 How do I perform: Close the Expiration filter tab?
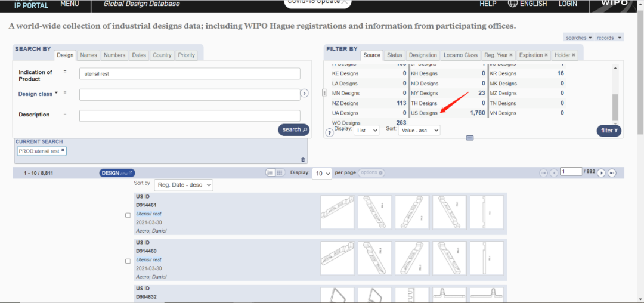coord(546,55)
